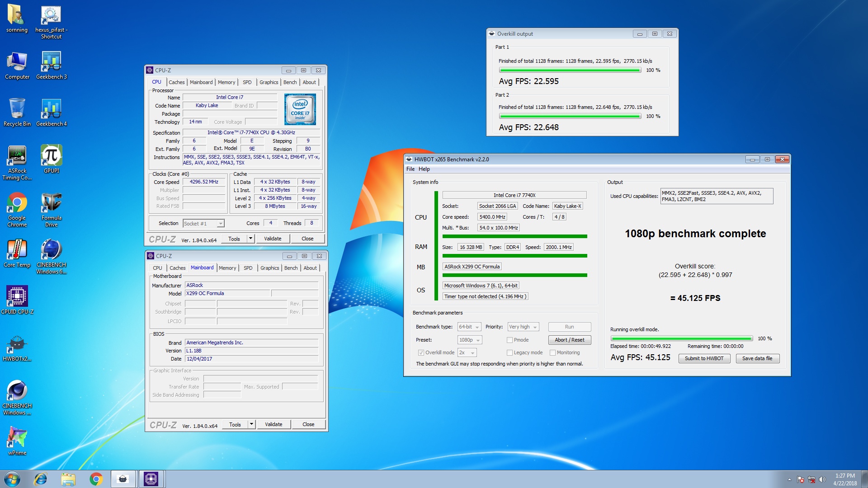
Task: Open CINEBENCH Windows icon below HWBOTx2
Action: click(17, 398)
